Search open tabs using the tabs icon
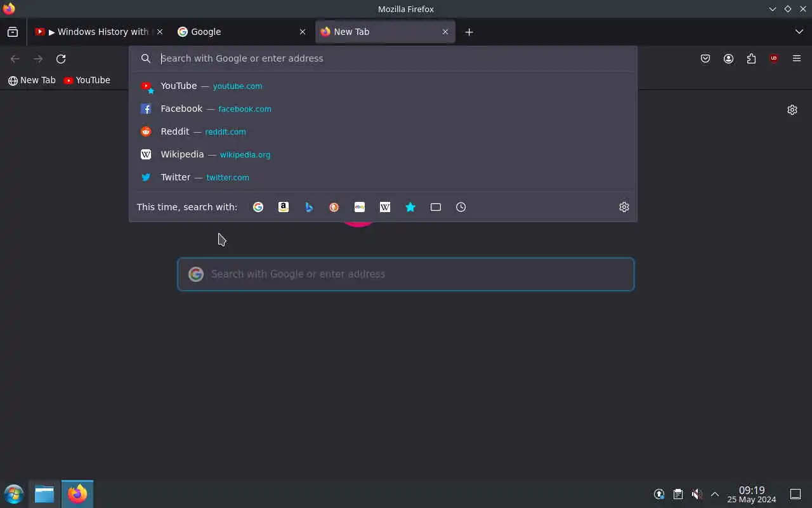The height and width of the screenshot is (508, 812). pos(436,207)
